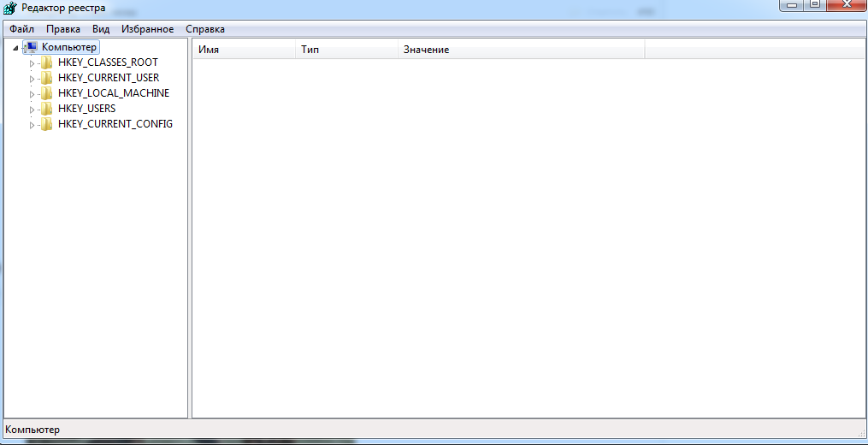Click the Компьютер computer icon in tree

[x=31, y=47]
